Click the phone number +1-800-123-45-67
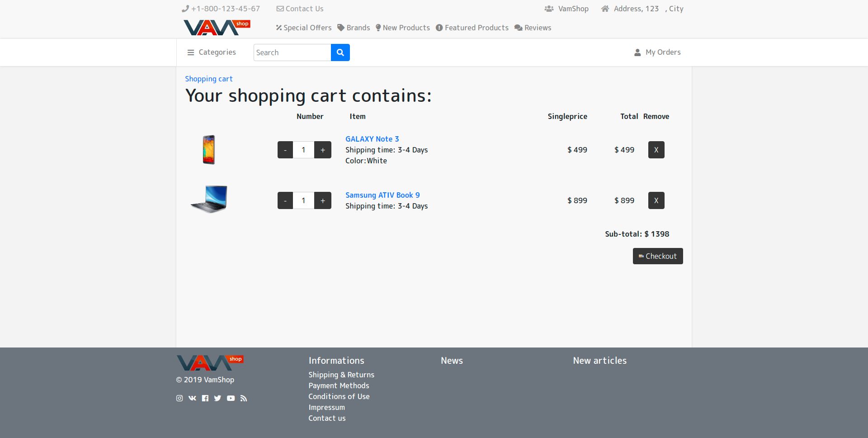This screenshot has width=868, height=438. coord(221,9)
